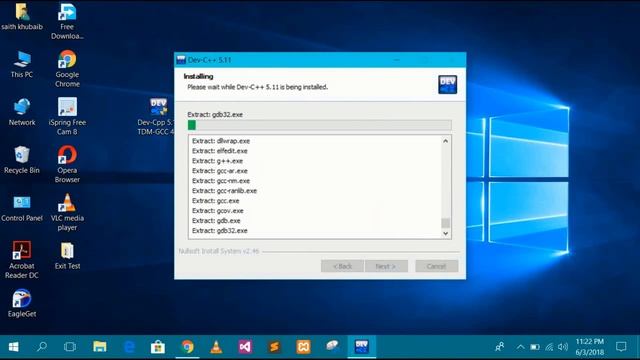
Task: Open the Recycle Bin
Action: [22, 160]
